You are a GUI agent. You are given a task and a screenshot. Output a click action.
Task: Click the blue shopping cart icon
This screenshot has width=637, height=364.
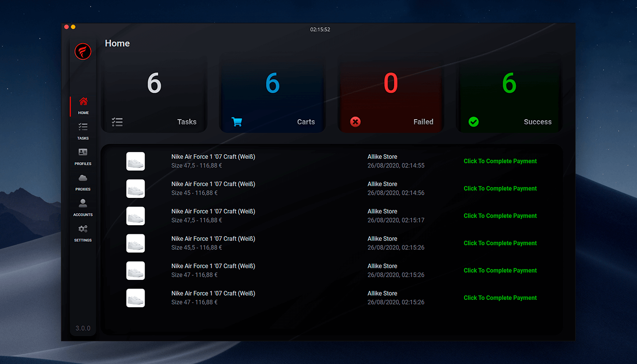point(237,122)
